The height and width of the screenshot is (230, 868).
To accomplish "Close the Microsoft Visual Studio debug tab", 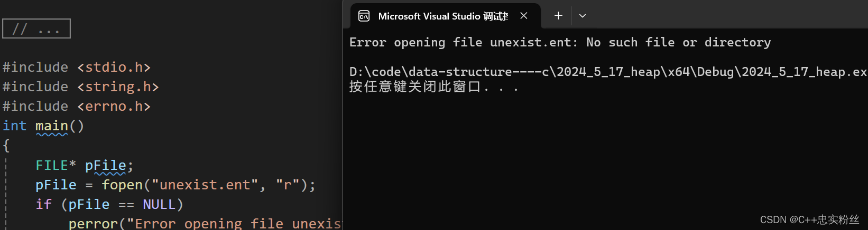I will [x=524, y=16].
